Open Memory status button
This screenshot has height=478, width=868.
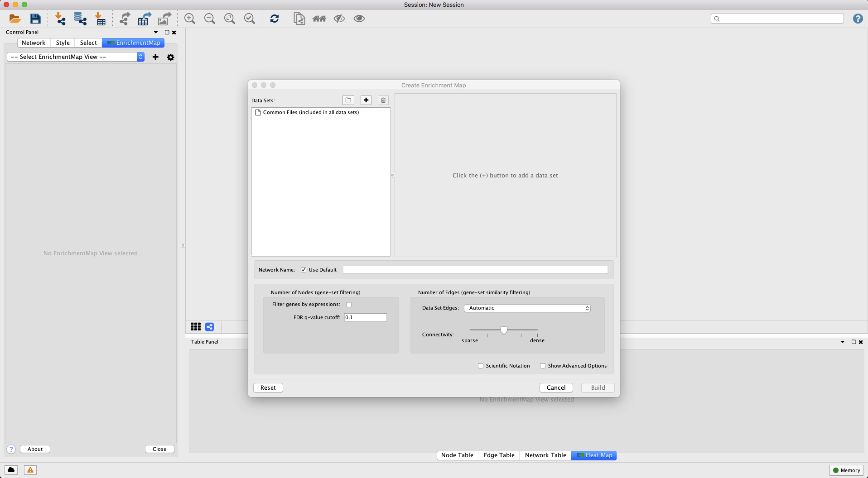click(846, 470)
